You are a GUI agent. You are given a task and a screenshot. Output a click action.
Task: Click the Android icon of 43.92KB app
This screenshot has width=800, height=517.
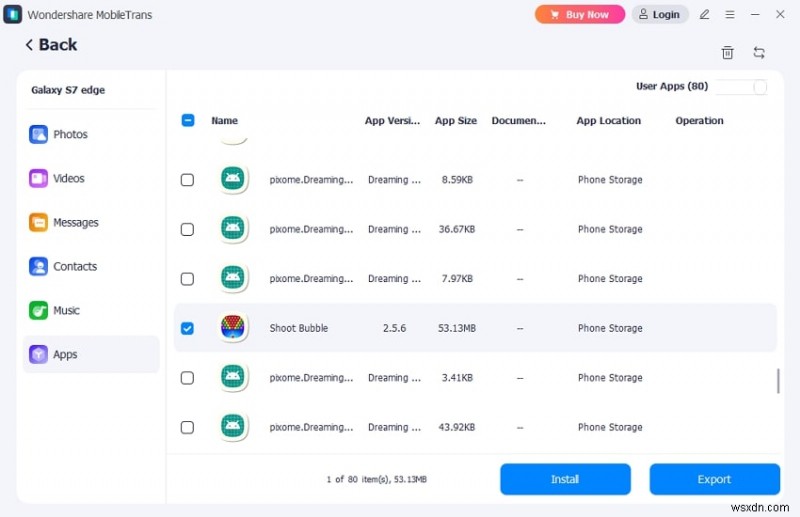pos(233,426)
